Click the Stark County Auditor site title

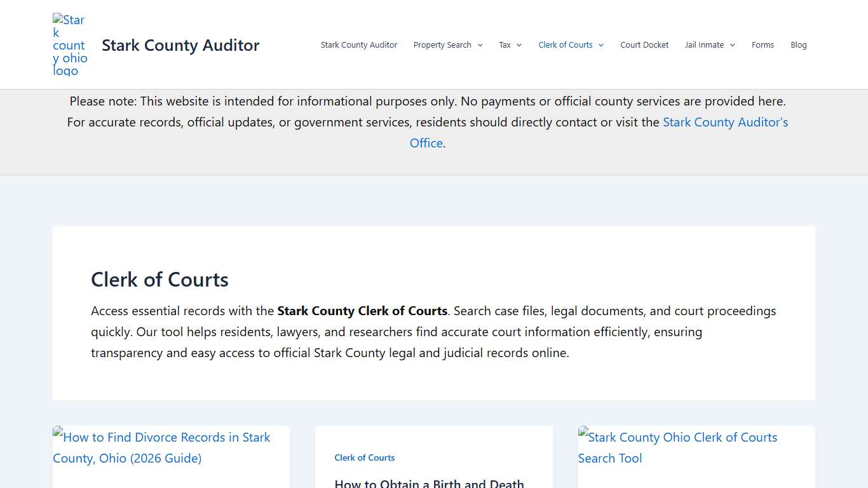tap(180, 45)
